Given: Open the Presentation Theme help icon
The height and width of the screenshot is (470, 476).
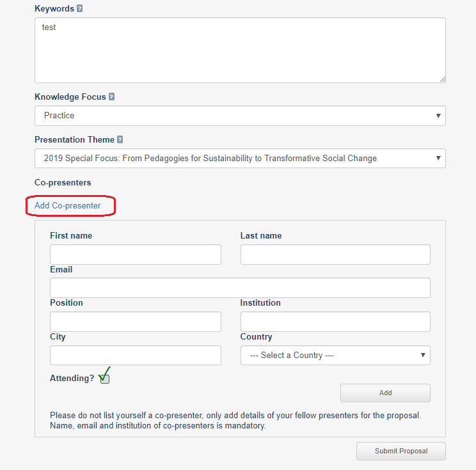Looking at the screenshot, I should coord(120,139).
